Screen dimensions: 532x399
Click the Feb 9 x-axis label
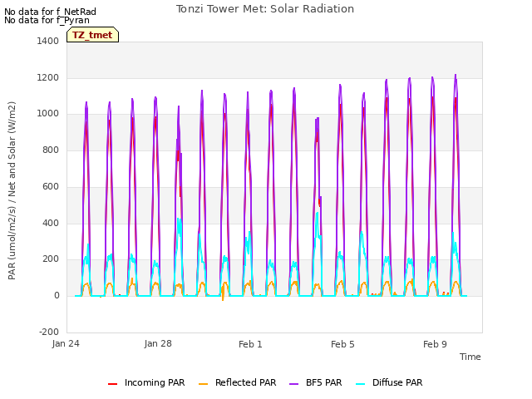[435, 344]
